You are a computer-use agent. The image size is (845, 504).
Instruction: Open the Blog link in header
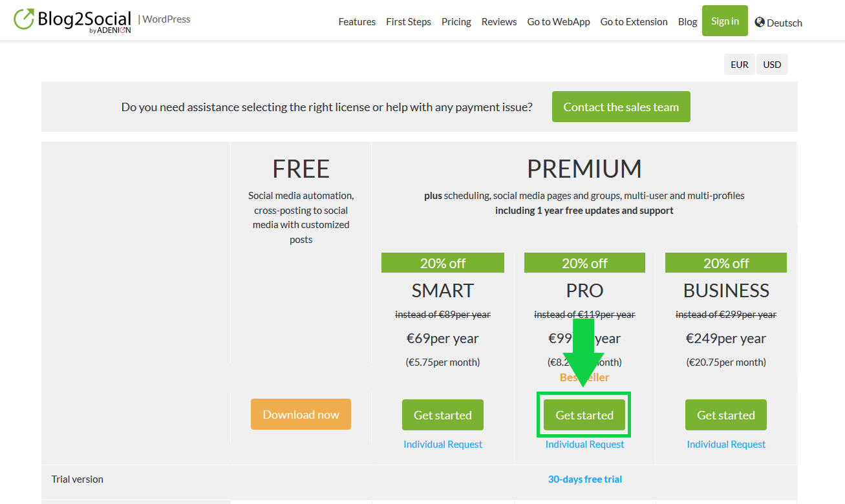tap(688, 21)
